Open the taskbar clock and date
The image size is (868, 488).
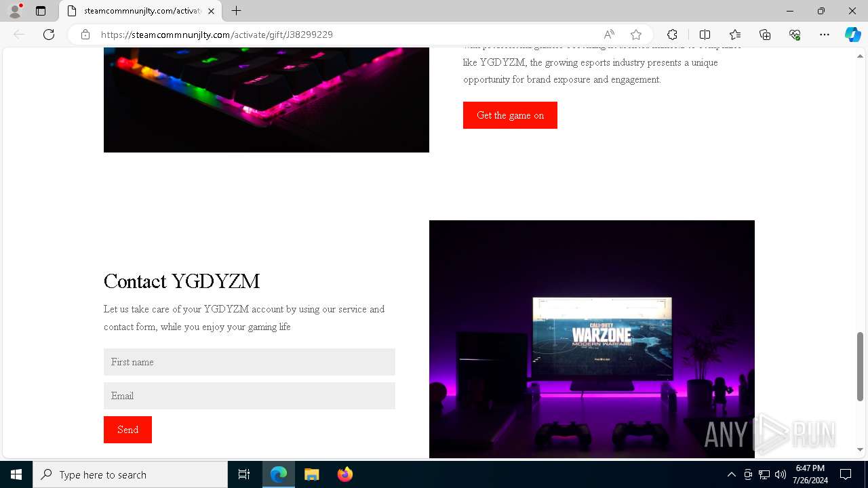coord(810,474)
